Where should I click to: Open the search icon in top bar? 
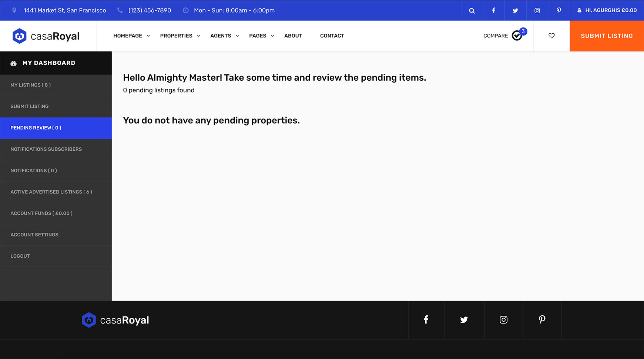point(472,10)
